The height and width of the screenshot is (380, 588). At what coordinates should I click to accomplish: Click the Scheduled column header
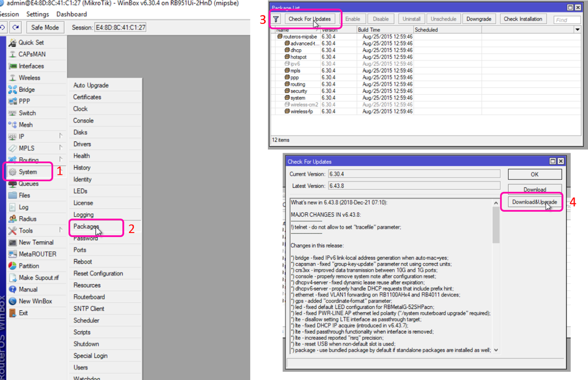(x=447, y=30)
